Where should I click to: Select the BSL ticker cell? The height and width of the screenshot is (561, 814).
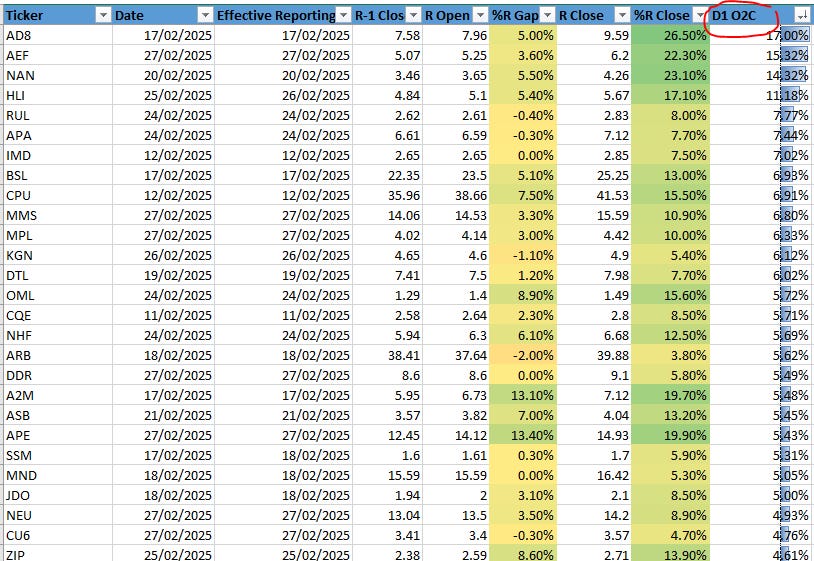(x=57, y=175)
